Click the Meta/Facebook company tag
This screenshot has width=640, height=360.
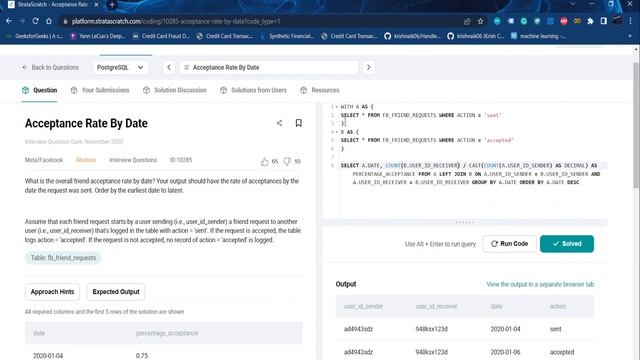pos(44,160)
